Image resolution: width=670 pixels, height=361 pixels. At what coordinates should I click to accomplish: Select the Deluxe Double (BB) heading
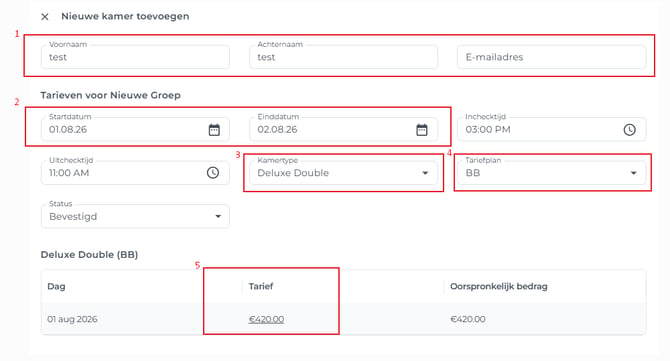pyautogui.click(x=89, y=255)
